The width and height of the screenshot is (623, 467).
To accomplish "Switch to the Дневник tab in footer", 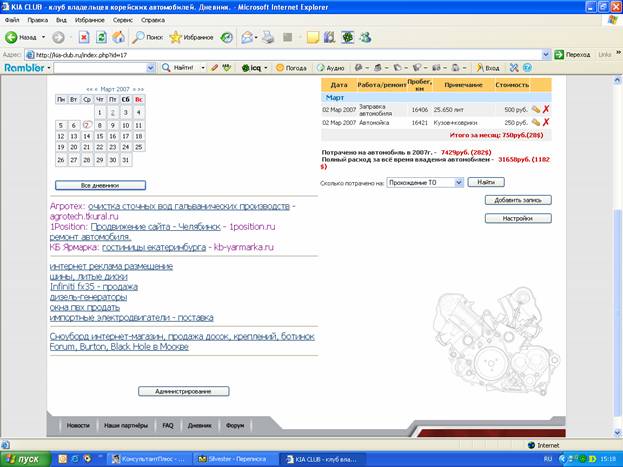I will pos(202,425).
